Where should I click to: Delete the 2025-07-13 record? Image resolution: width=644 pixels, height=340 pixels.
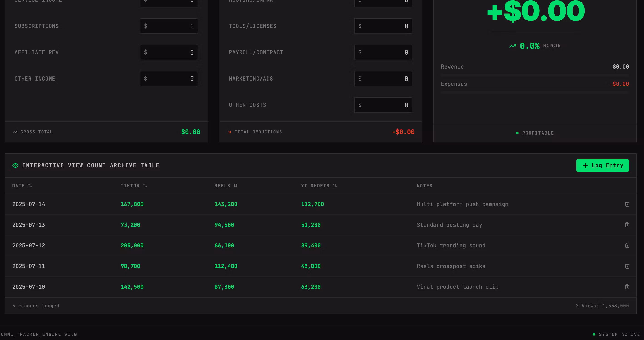627,225
